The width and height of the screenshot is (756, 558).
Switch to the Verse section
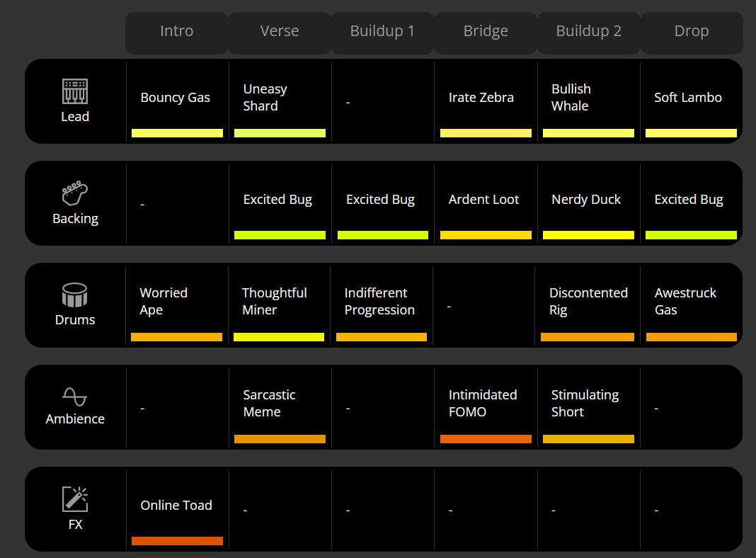[x=280, y=32]
